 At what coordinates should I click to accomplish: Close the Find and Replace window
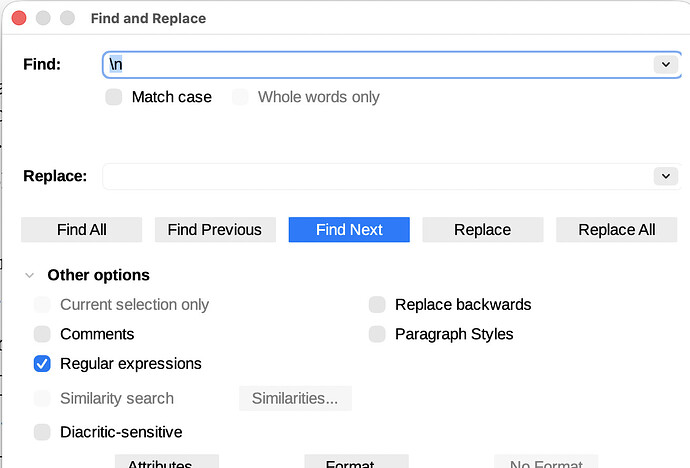(x=19, y=18)
